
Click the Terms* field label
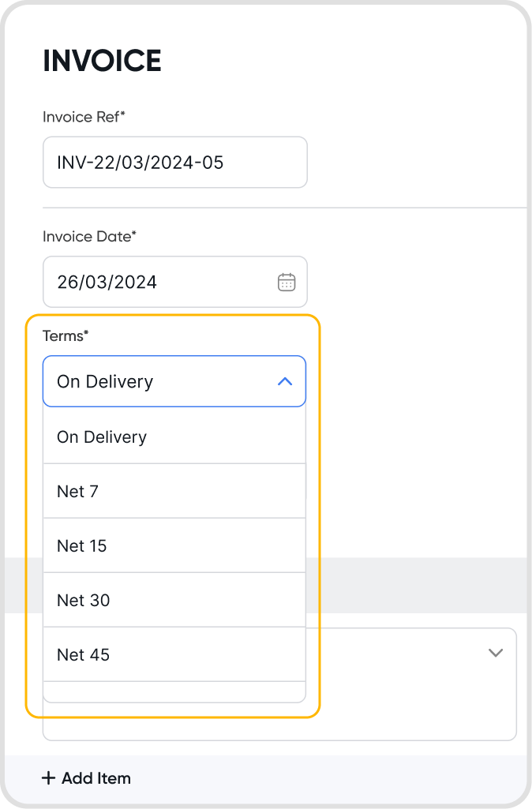66,336
